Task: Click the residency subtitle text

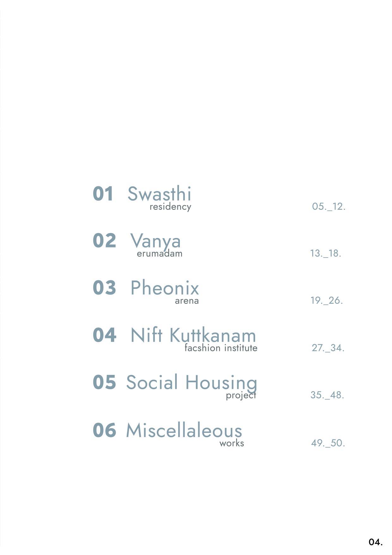Action: pyautogui.click(x=170, y=207)
